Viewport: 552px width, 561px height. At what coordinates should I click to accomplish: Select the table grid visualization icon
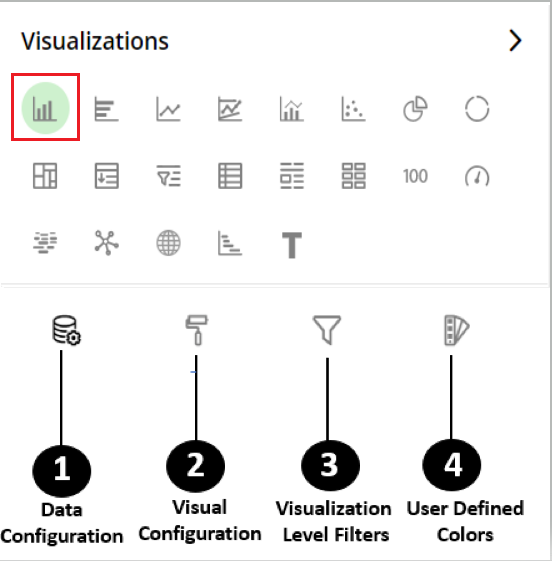coord(230,176)
